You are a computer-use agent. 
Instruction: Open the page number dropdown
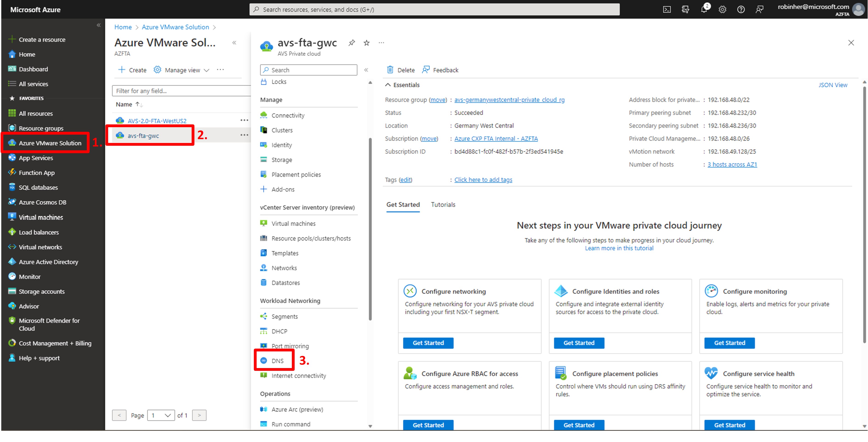click(x=161, y=415)
